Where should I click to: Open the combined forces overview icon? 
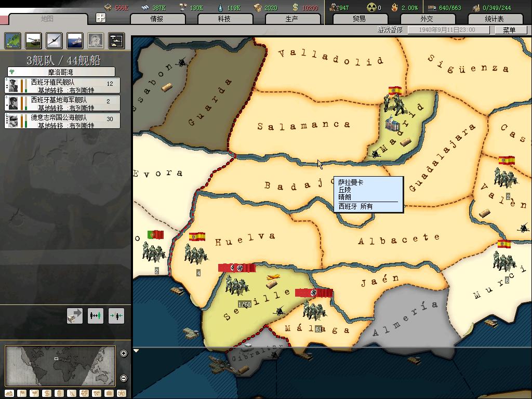tap(116, 41)
